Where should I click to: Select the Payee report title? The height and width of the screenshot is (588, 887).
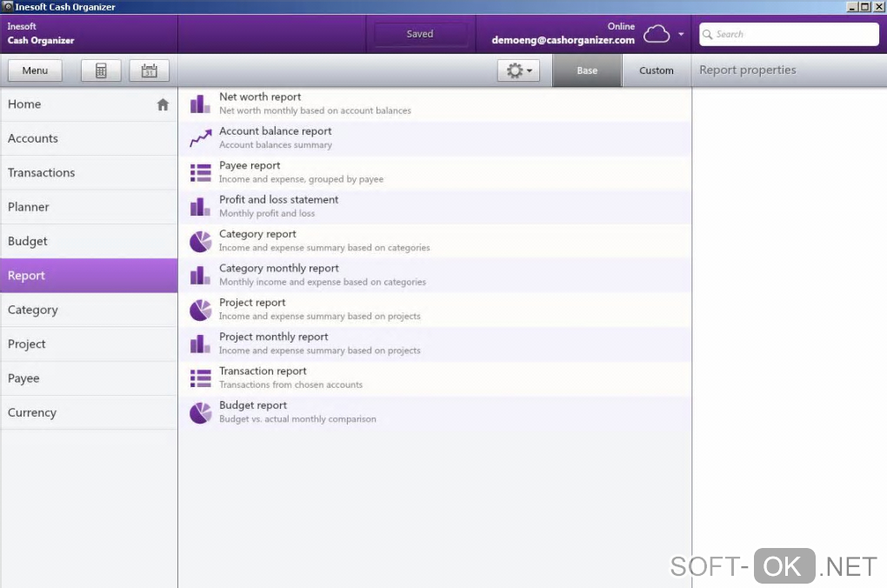[250, 166]
